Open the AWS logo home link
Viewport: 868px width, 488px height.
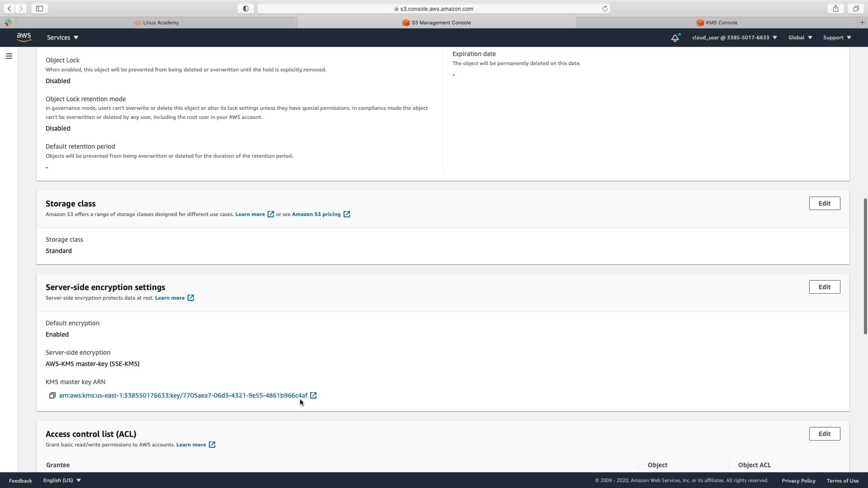24,37
